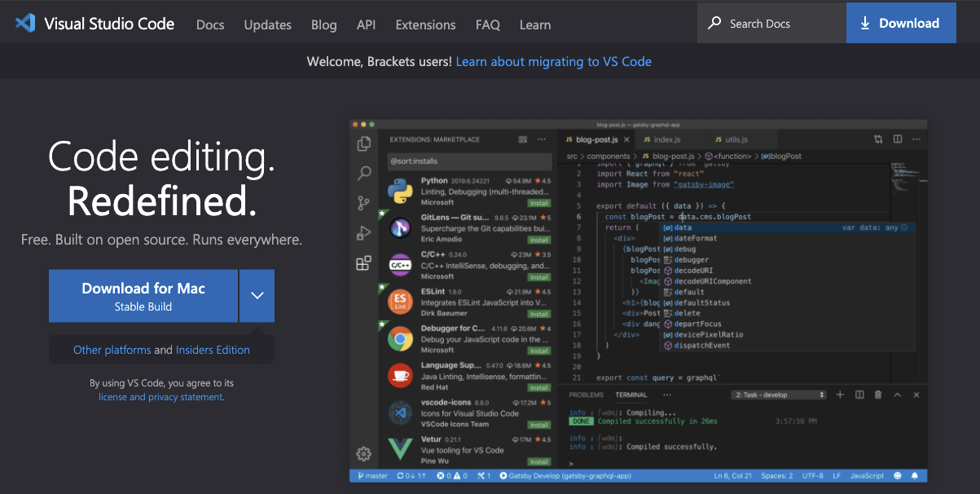Close the blog-post.js tab with its X

625,140
